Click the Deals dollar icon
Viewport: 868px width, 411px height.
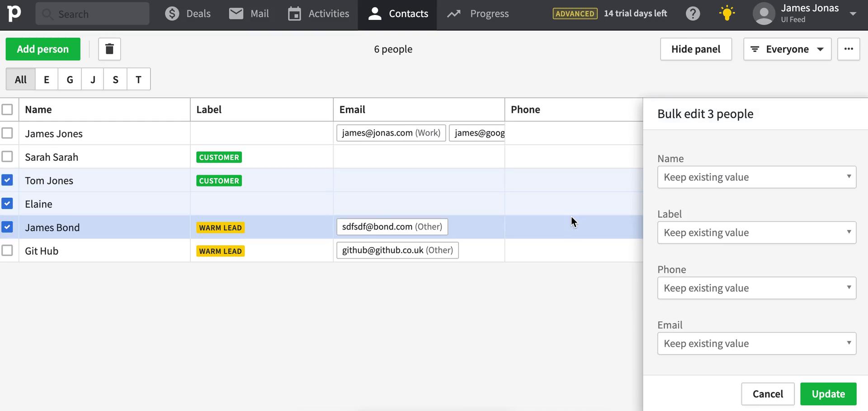point(172,14)
